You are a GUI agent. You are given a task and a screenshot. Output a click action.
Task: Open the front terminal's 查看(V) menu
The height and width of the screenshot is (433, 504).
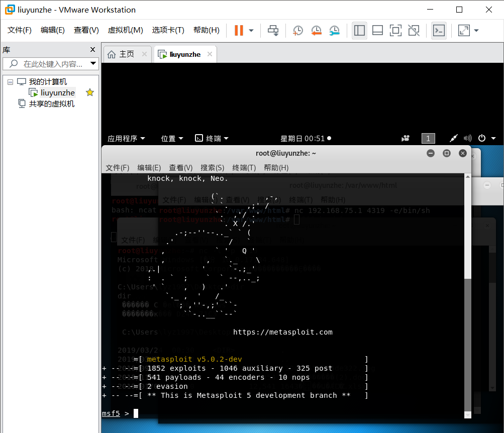pyautogui.click(x=180, y=168)
